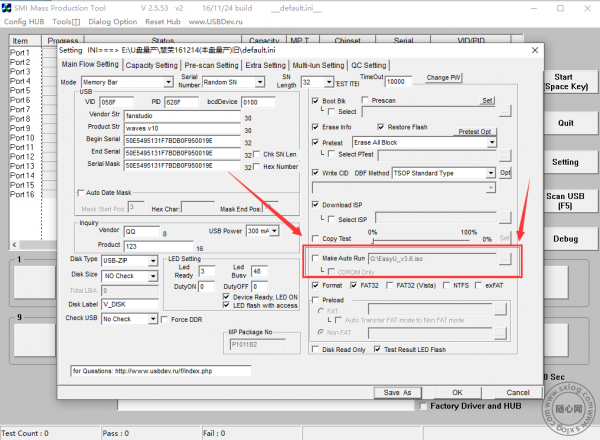Screen dimensions: 600x440
Task: Check the NTFS format option
Action: click(x=446, y=285)
